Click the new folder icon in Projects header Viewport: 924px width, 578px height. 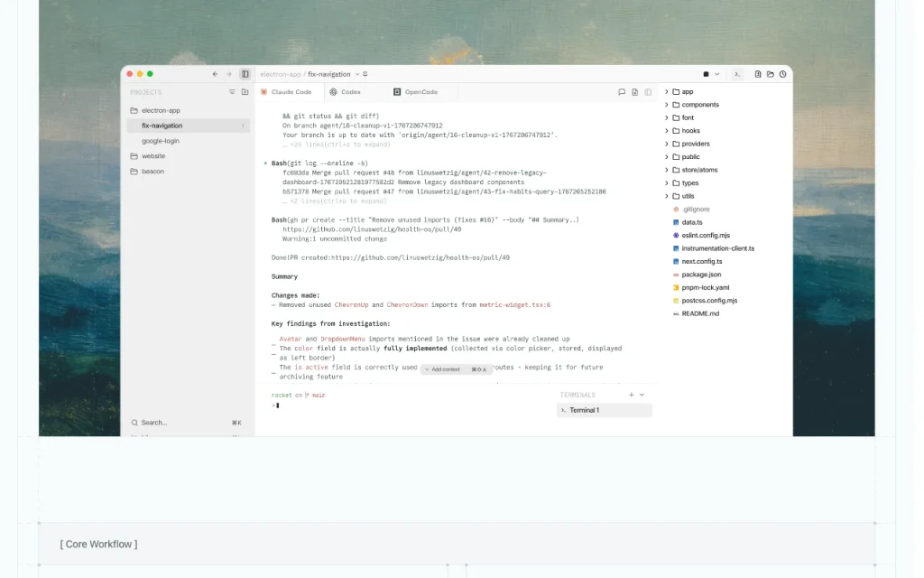coord(245,92)
